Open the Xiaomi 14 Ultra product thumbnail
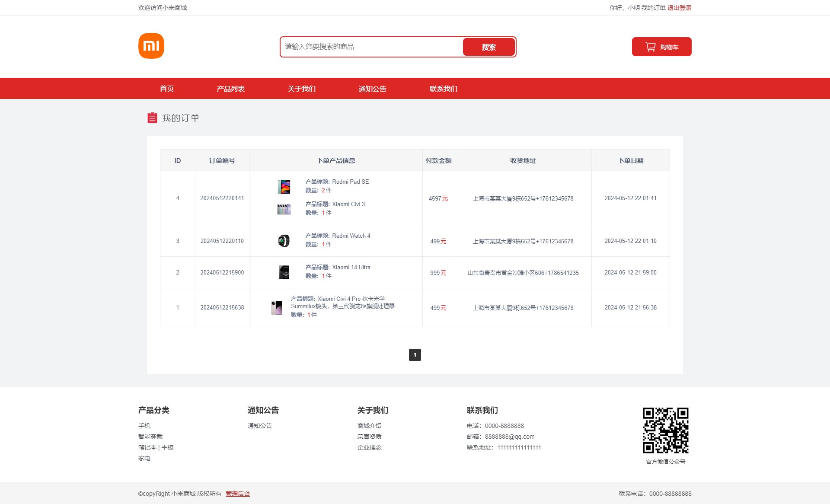This screenshot has height=504, width=830. point(284,272)
